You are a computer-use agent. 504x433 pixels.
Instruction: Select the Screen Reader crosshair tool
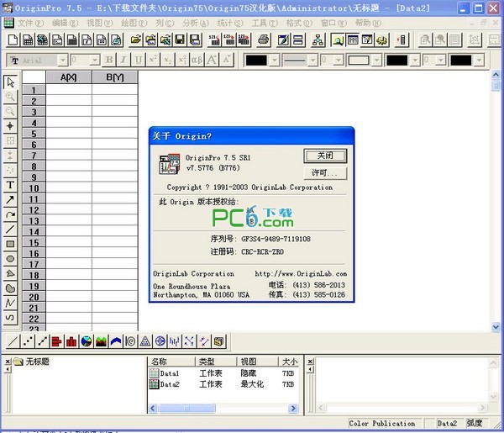10,126
